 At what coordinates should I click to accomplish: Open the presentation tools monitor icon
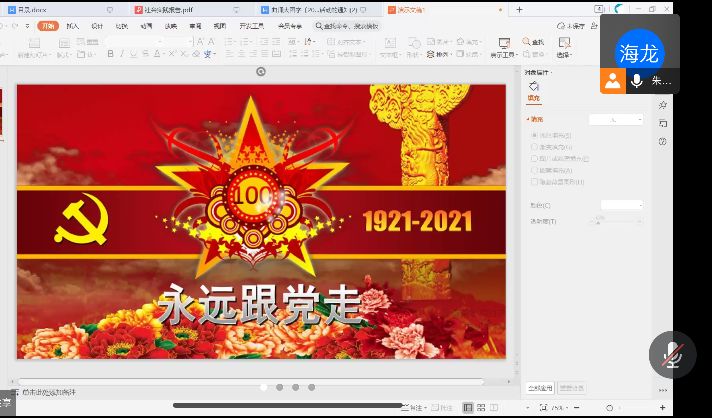tap(504, 43)
